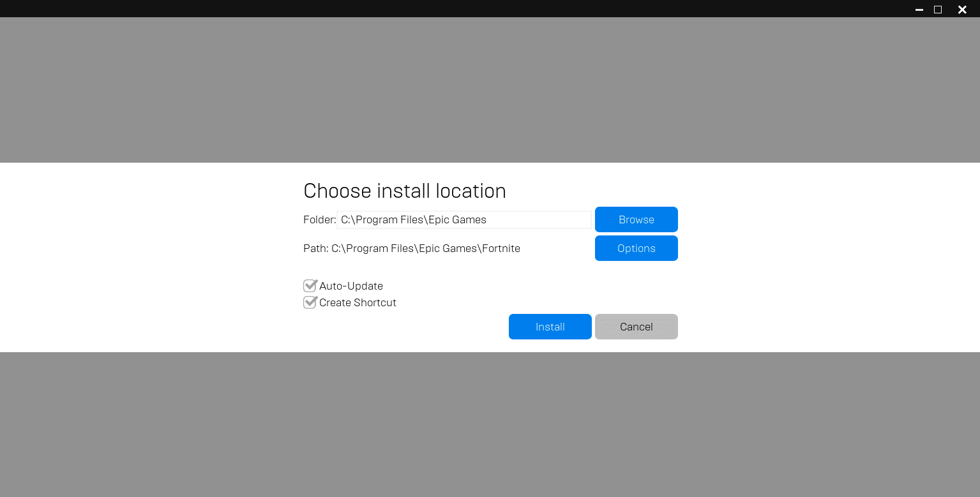Viewport: 980px width, 497px height.
Task: Open the install Options
Action: (x=636, y=248)
